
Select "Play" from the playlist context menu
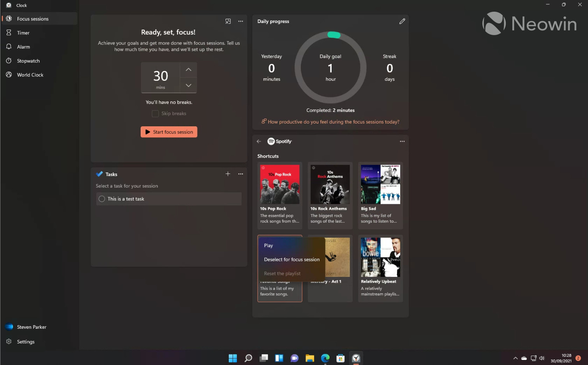point(268,245)
